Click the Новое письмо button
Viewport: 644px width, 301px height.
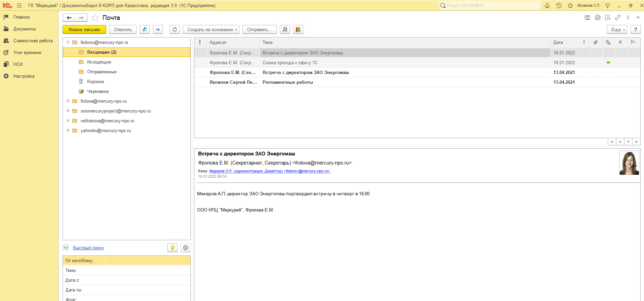click(x=84, y=29)
